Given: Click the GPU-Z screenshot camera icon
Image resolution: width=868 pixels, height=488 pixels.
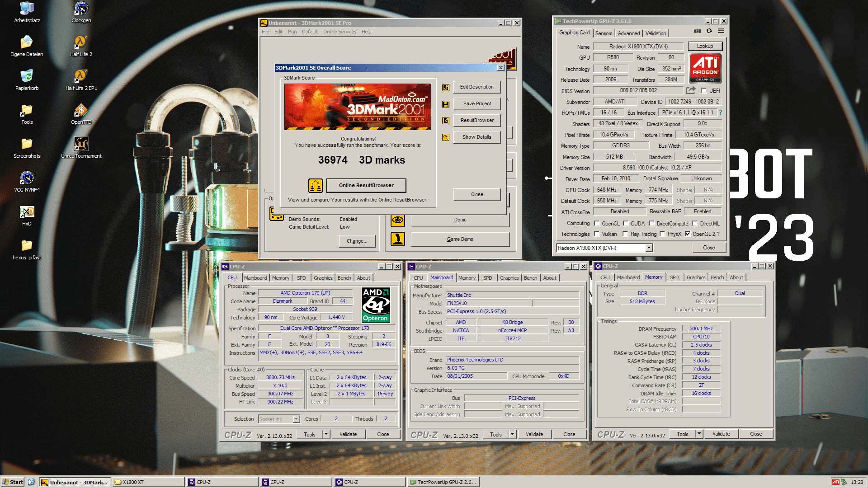Looking at the screenshot, I should (698, 31).
